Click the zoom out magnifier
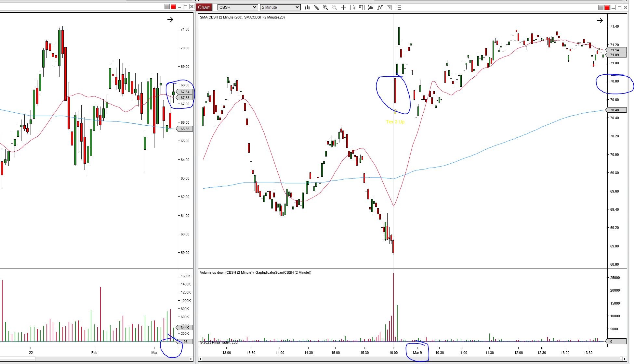Screen dimensions: 634x364 tap(334, 7)
